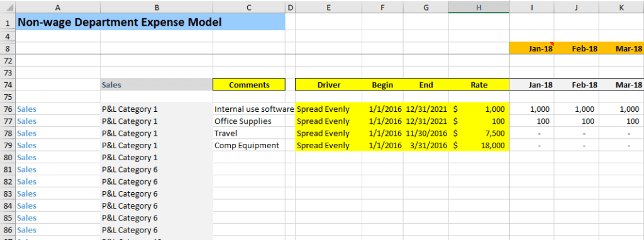Click the 'Driver' header cell
The width and height of the screenshot is (644, 240).
328,85
